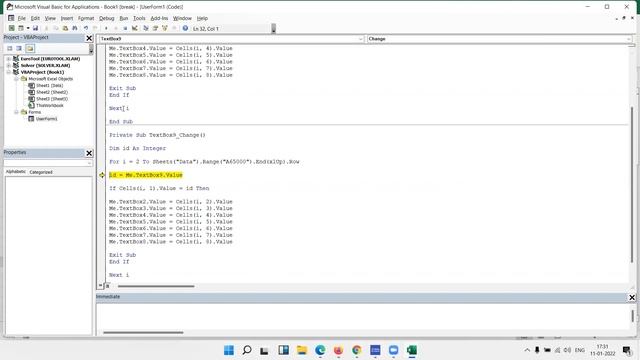
Task: Switch to the Alphabetic properties tab
Action: pos(16,172)
